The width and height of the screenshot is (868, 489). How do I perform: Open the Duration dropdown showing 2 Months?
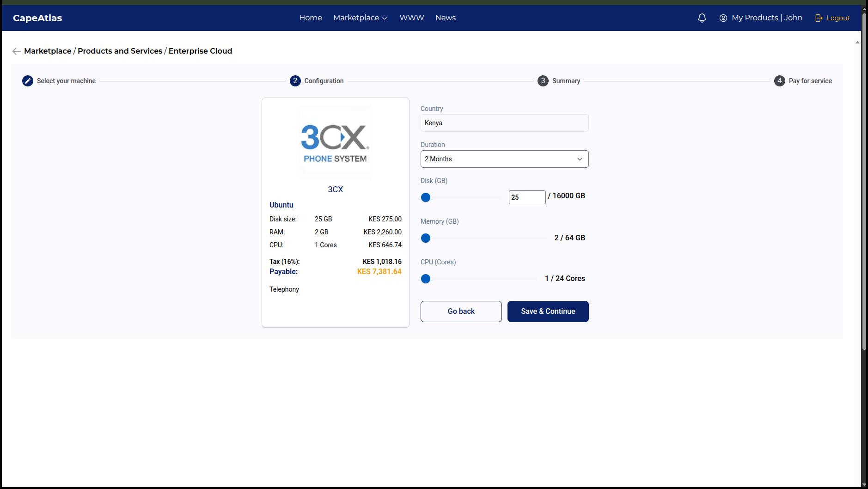click(x=504, y=159)
